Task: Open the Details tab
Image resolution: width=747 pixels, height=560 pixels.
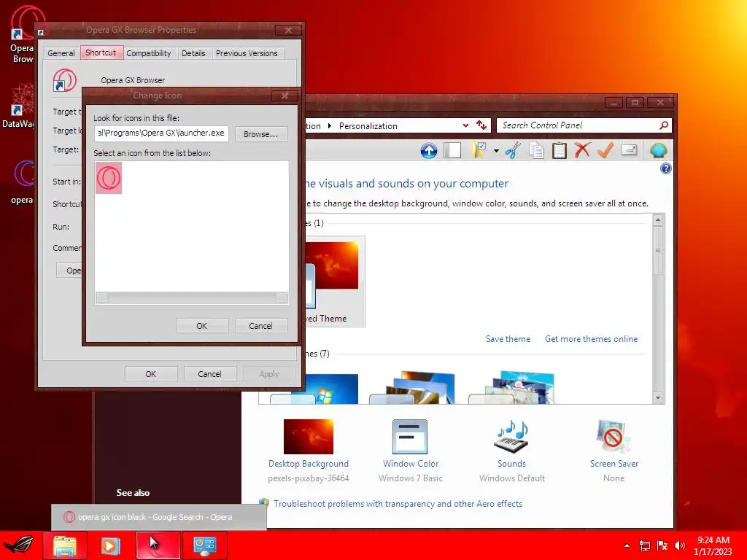Action: 193,53
